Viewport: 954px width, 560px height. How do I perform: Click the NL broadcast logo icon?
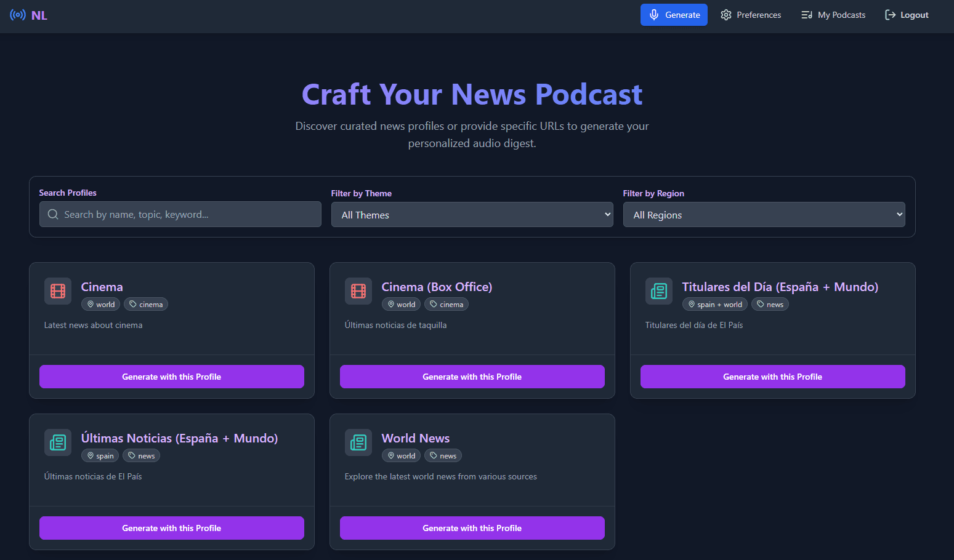[x=18, y=15]
